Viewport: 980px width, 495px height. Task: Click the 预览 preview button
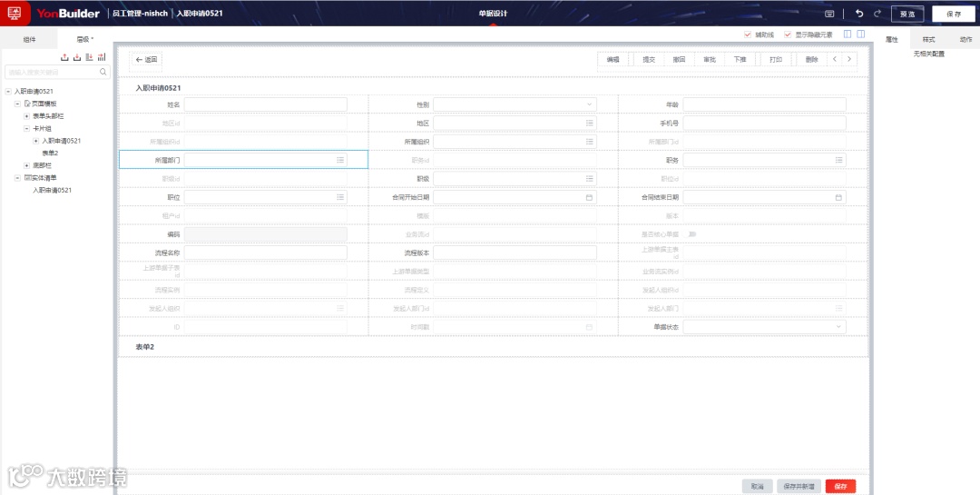click(907, 14)
